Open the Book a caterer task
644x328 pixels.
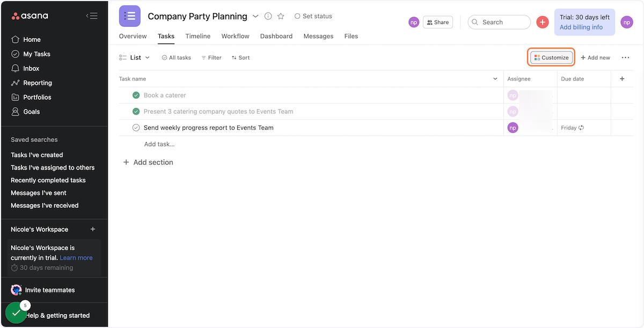[x=165, y=95]
